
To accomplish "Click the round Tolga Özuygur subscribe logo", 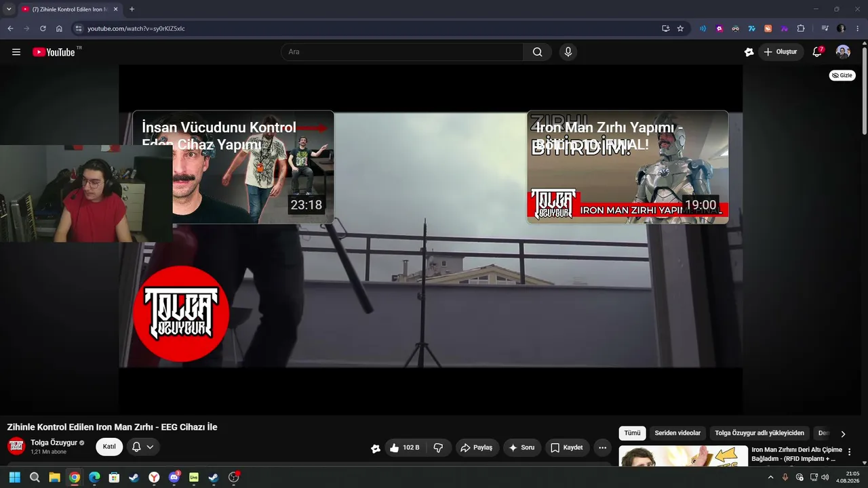I will point(181,314).
